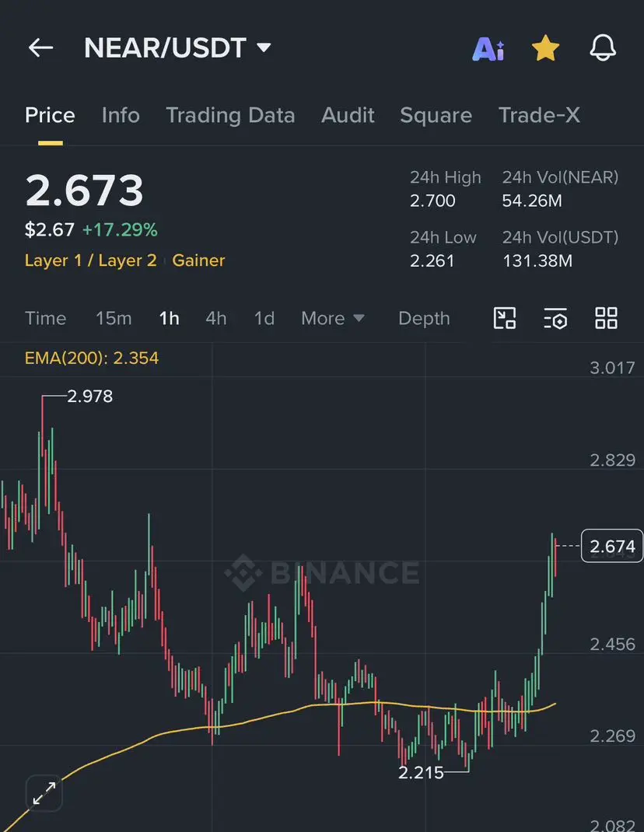Open the Audit tab
644x832 pixels.
[x=348, y=115]
